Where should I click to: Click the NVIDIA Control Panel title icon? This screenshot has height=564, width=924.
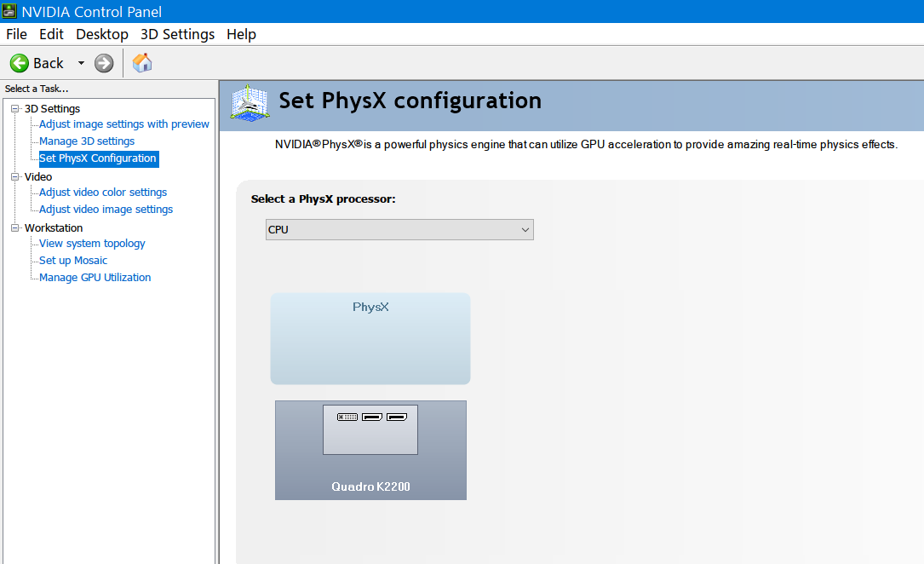9,10
